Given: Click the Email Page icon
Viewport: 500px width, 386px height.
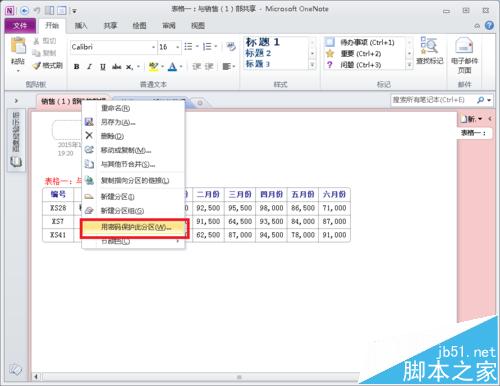Looking at the screenshot, I should (464, 55).
